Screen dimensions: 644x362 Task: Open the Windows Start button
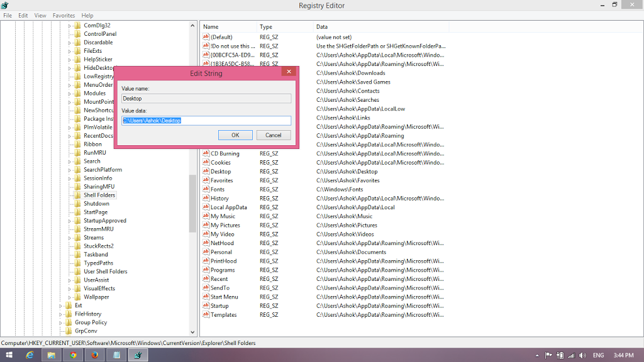9,355
